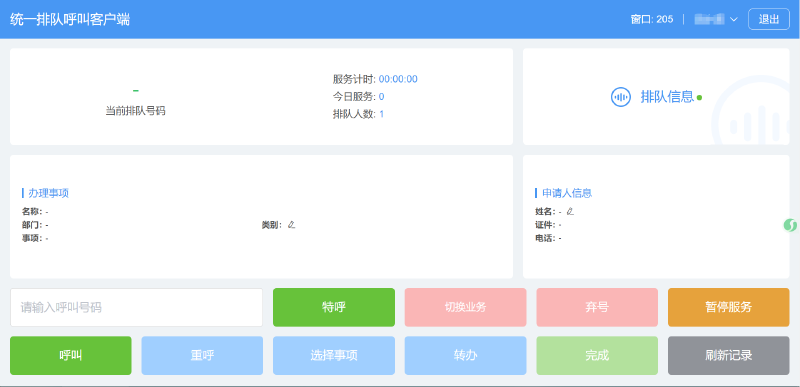The height and width of the screenshot is (387, 800).
Task: Click the 名称 field row
Action: tap(35, 211)
